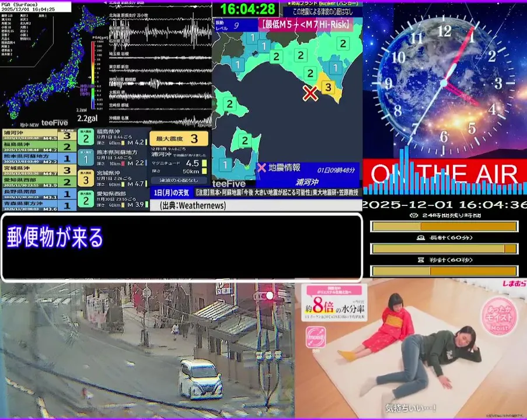Click the pink X icon beside 地震情報
Image resolution: width=527 pixels, height=420 pixels.
click(x=261, y=167)
